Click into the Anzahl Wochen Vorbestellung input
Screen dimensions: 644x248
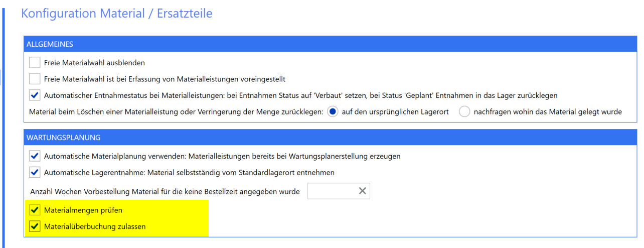coord(332,191)
